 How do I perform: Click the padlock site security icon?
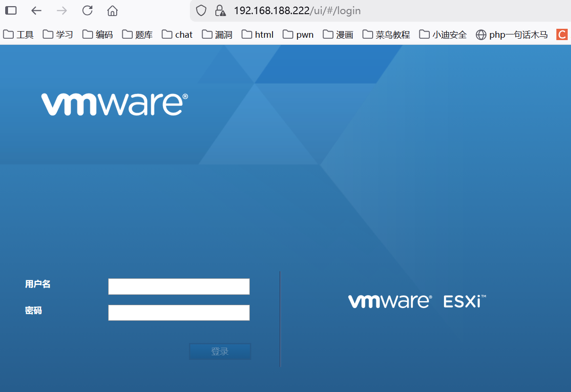click(x=220, y=10)
